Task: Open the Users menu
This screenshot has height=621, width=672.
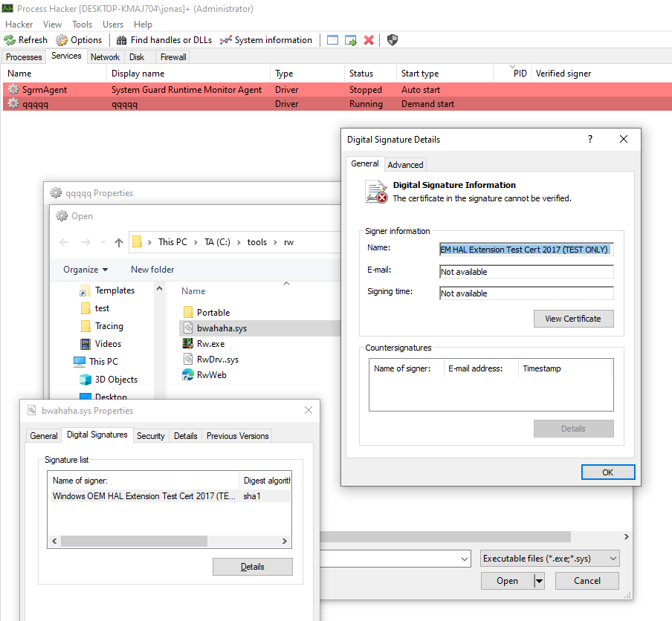Action: (113, 25)
